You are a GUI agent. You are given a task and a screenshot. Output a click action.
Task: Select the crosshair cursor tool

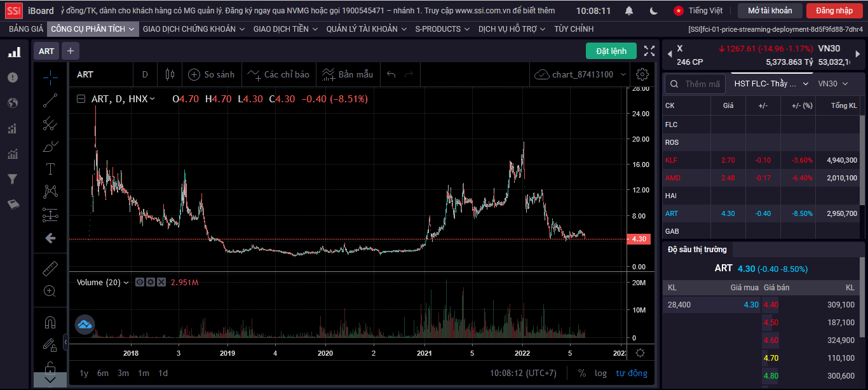tap(50, 77)
